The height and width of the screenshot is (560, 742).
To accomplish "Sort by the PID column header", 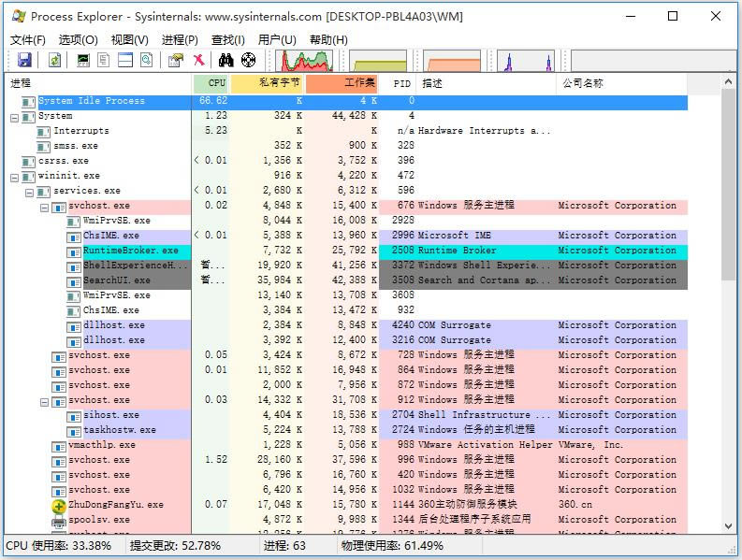I will (398, 83).
